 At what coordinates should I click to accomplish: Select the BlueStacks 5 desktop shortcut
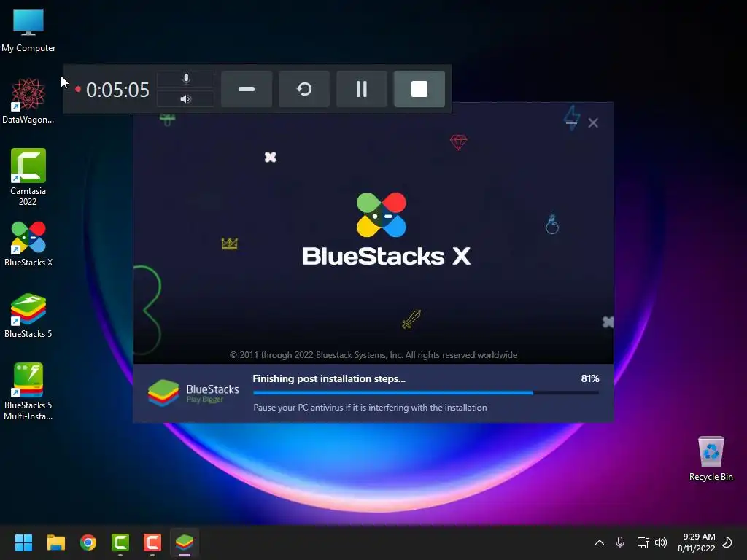coord(28,315)
